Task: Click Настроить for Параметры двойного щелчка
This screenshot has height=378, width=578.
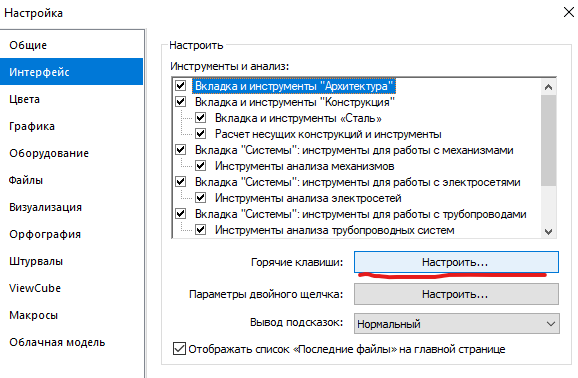Action: click(456, 294)
